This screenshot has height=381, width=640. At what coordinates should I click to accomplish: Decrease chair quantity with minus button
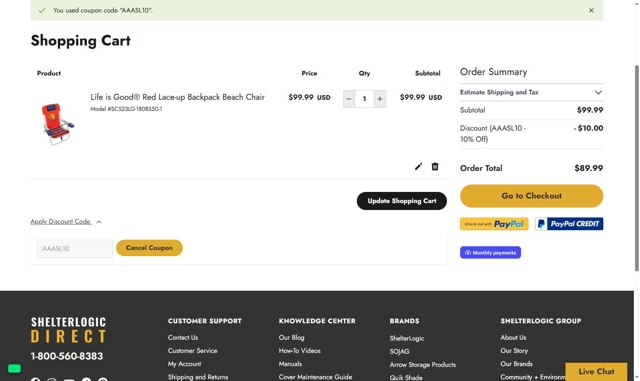349,99
